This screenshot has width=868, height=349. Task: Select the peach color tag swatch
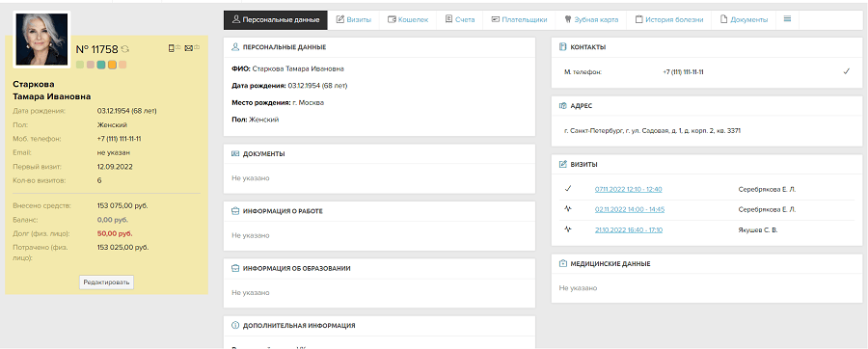click(x=122, y=65)
